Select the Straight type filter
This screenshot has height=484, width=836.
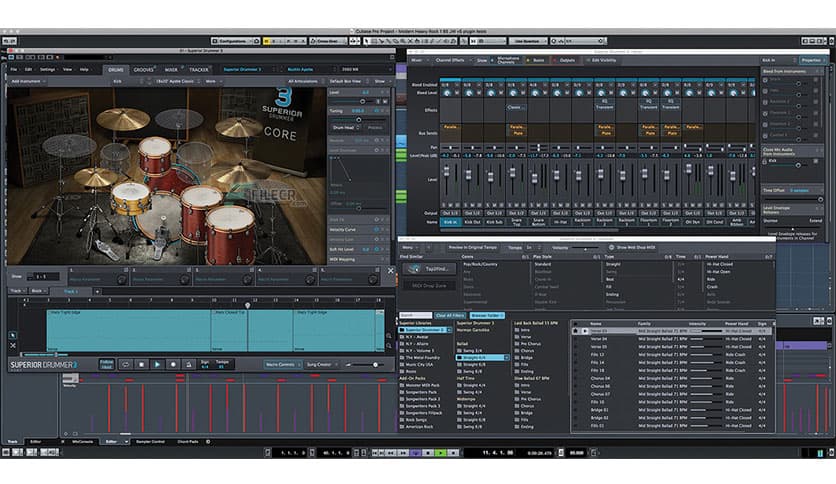[613, 264]
